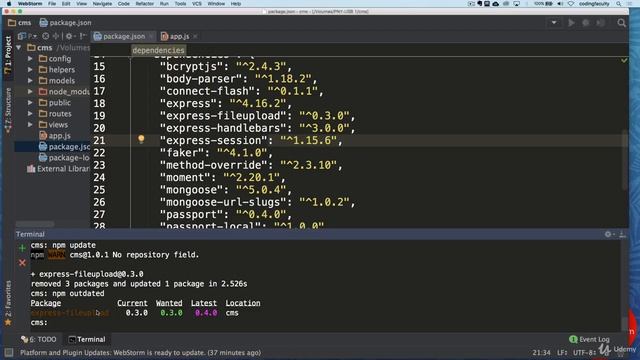Open the Refactor menu
The height and width of the screenshot is (360, 640).
(x=144, y=4)
